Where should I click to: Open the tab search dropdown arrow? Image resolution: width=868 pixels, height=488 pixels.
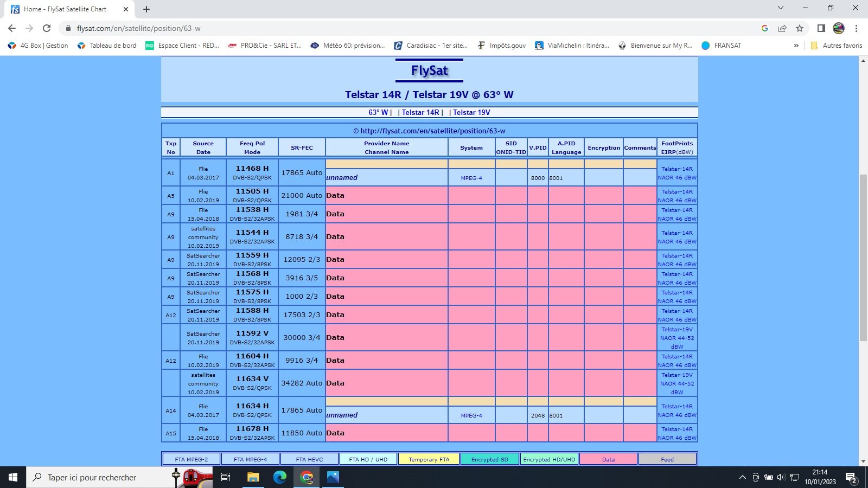click(780, 8)
